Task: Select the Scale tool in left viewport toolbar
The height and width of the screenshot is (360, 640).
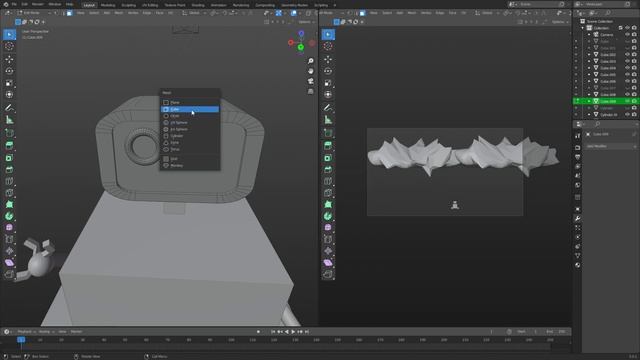Action: pyautogui.click(x=9, y=83)
